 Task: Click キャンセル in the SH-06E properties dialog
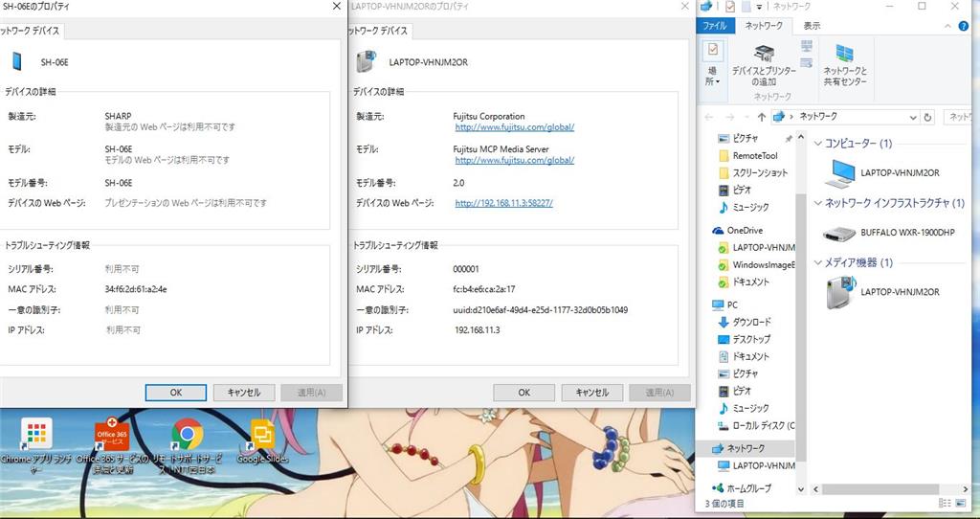[244, 392]
